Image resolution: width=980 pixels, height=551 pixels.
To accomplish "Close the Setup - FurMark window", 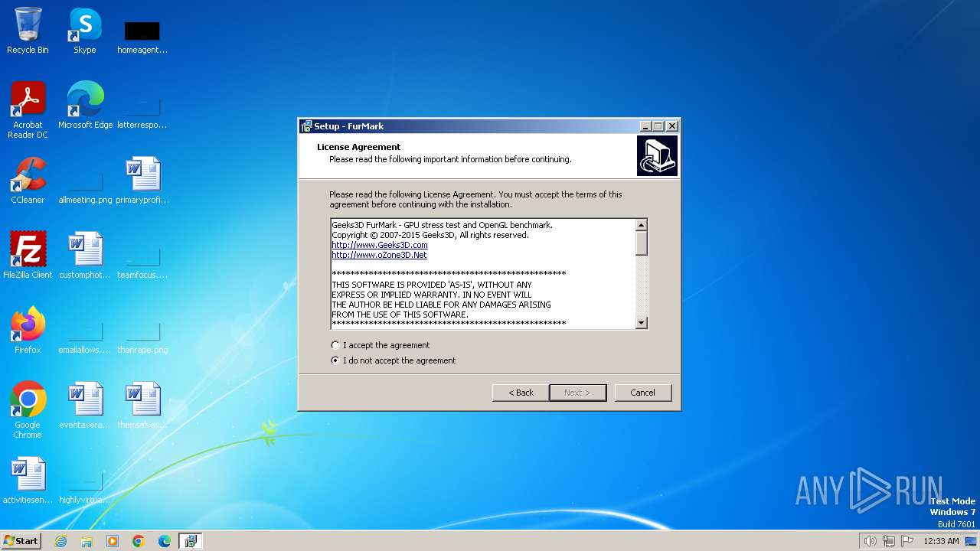I will (x=672, y=126).
